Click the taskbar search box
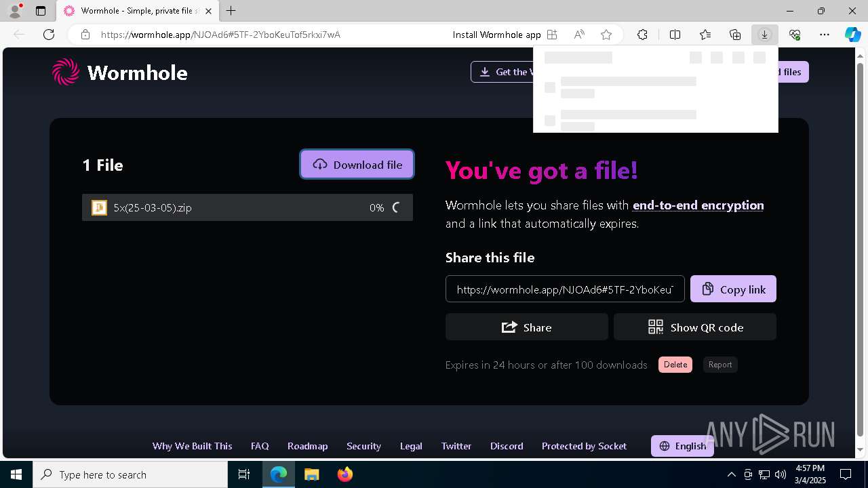 (130, 474)
